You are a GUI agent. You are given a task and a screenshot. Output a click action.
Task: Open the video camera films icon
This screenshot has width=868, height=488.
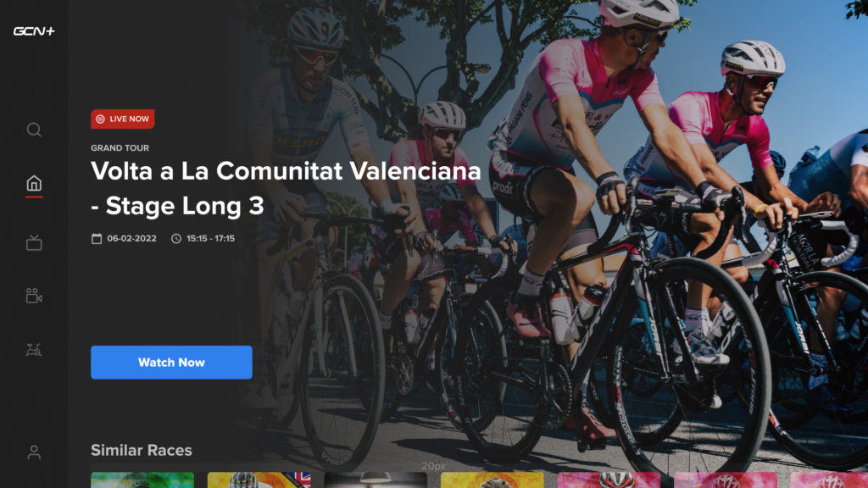[x=34, y=296]
